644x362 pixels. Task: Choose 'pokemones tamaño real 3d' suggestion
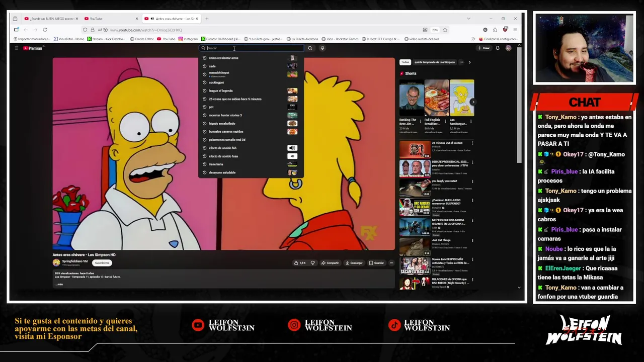point(251,140)
